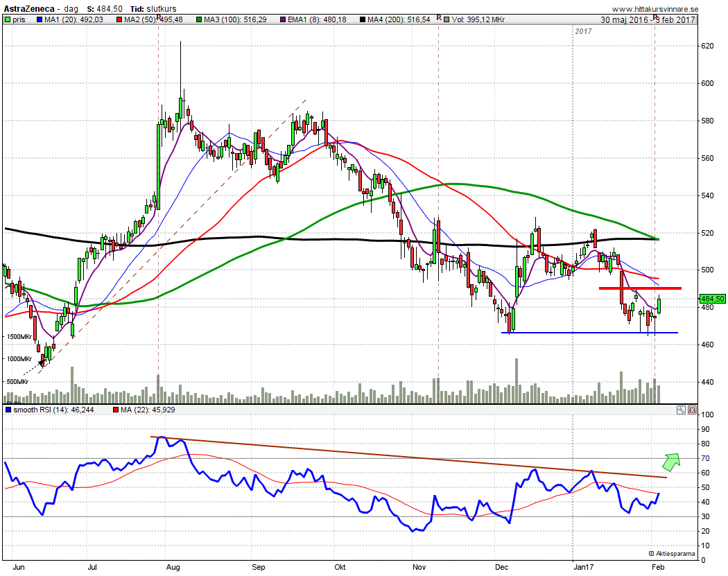Open the www.hittakursvinnare.se link
Screen dimensions: 728x576
[x=655, y=9]
